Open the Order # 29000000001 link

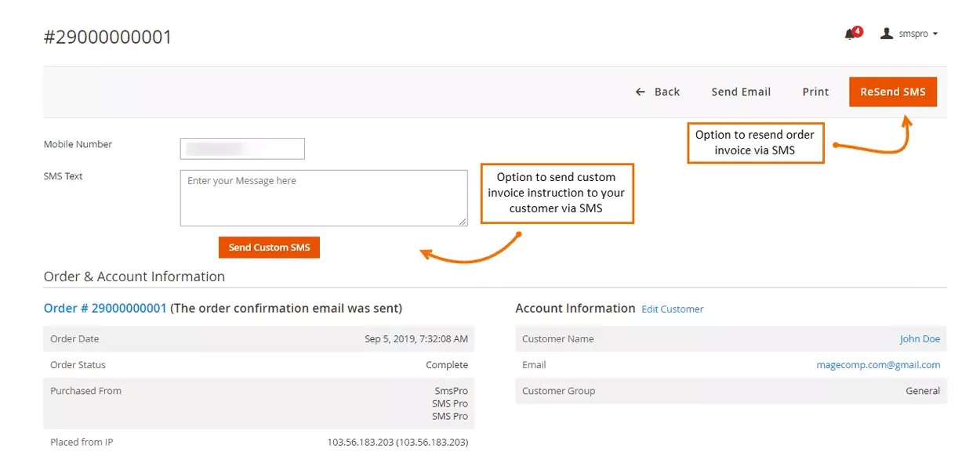coord(105,308)
